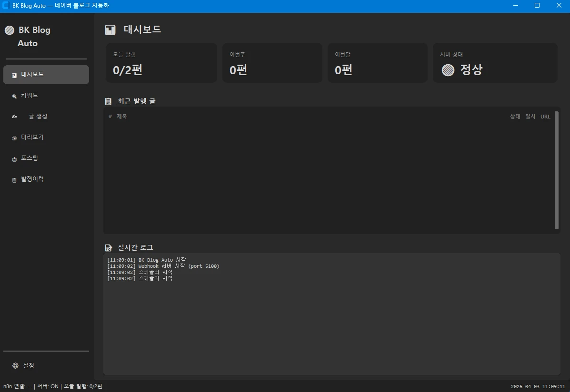Click log line 'BK Blog Auto 시작'
The width and height of the screenshot is (570, 392).
click(147, 260)
